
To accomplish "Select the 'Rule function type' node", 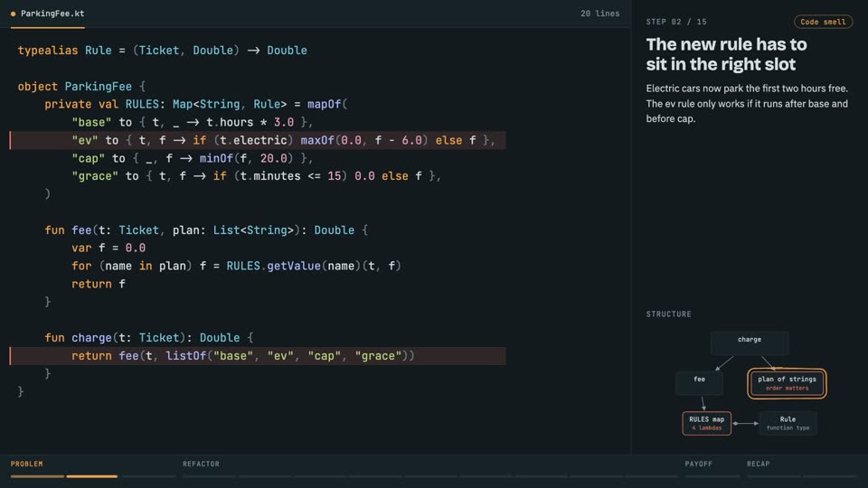I will pyautogui.click(x=788, y=423).
